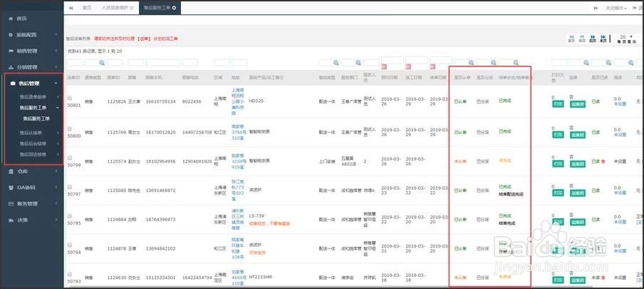Open address link for customer 王大拿
Screen dimensions: 644x289
point(239,101)
